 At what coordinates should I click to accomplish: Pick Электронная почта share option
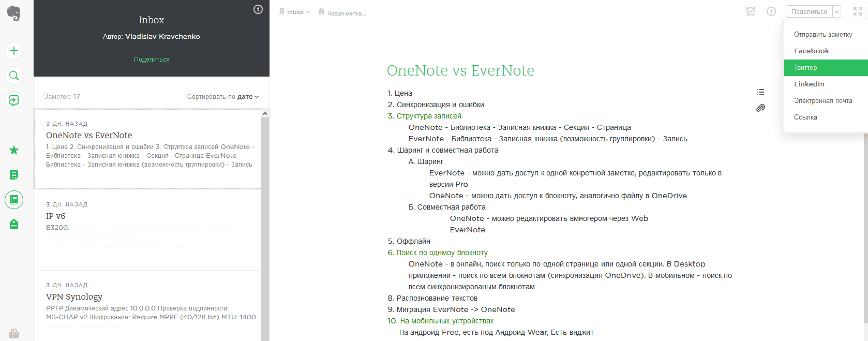point(823,101)
